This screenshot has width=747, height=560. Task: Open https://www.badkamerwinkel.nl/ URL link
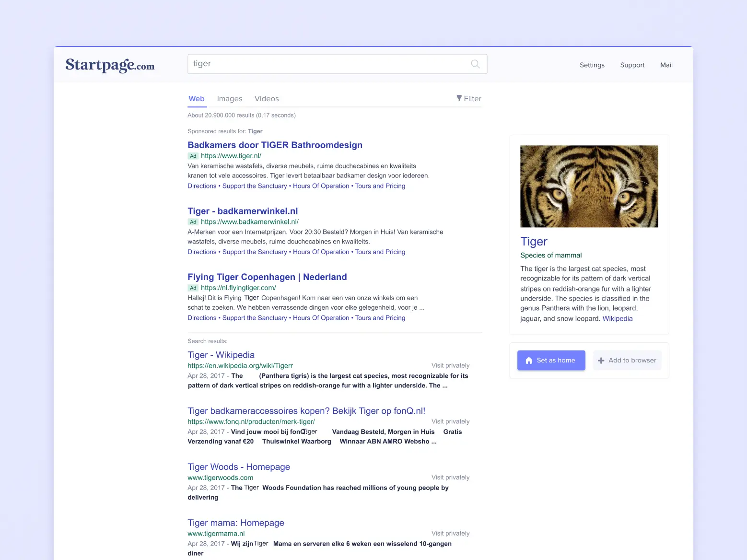(x=250, y=222)
